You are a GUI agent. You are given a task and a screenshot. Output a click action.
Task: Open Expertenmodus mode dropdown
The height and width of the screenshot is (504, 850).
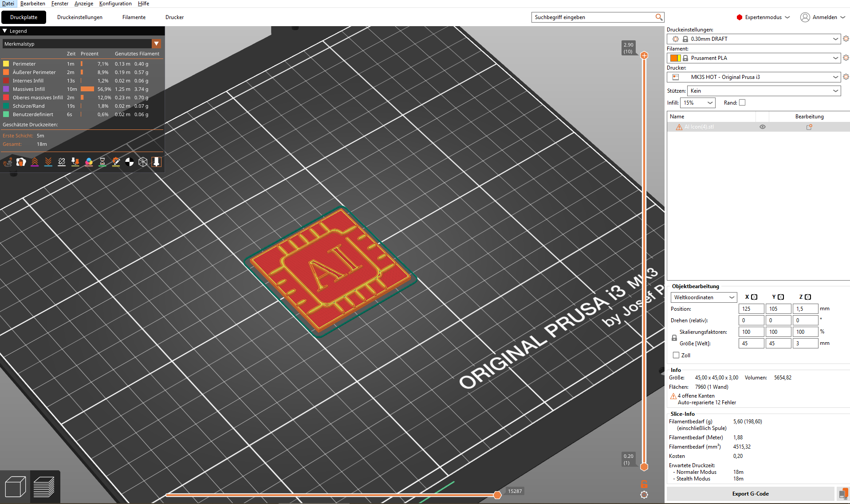[763, 17]
